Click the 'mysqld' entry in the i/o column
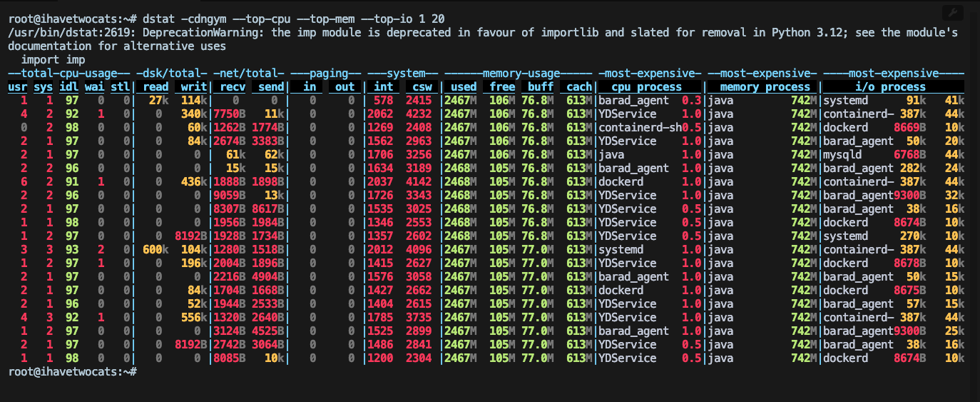 [x=844, y=155]
